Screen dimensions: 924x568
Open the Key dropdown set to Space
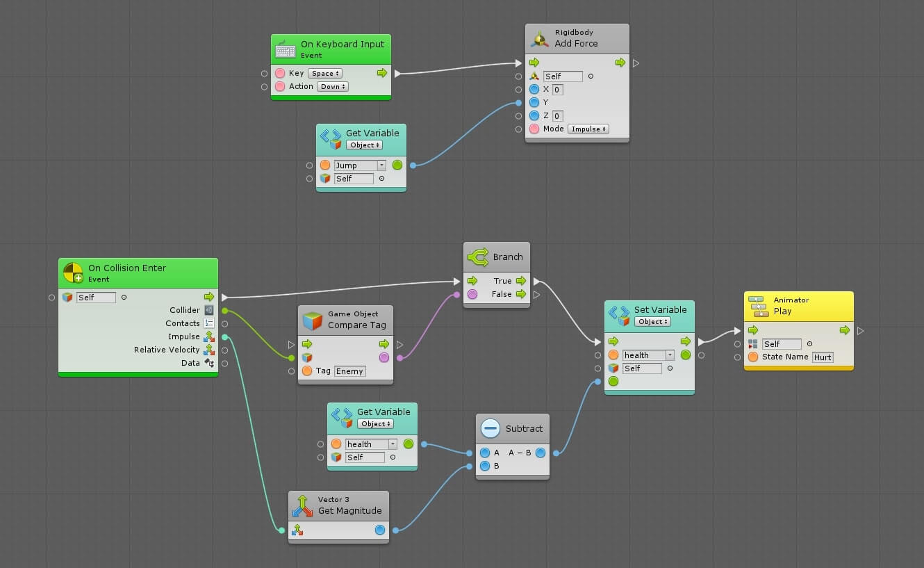[x=325, y=74]
